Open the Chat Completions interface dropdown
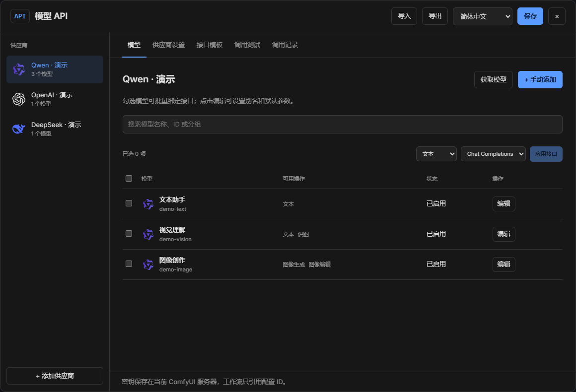The width and height of the screenshot is (576, 392). pyautogui.click(x=493, y=154)
